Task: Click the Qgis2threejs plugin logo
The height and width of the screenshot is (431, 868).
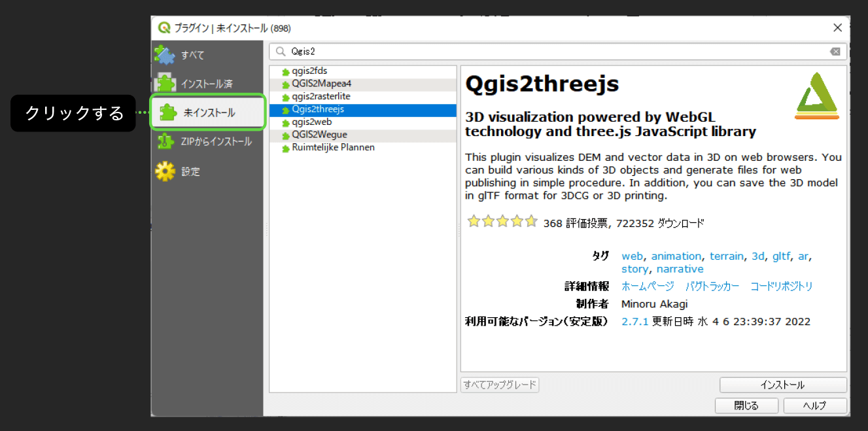Action: click(816, 95)
